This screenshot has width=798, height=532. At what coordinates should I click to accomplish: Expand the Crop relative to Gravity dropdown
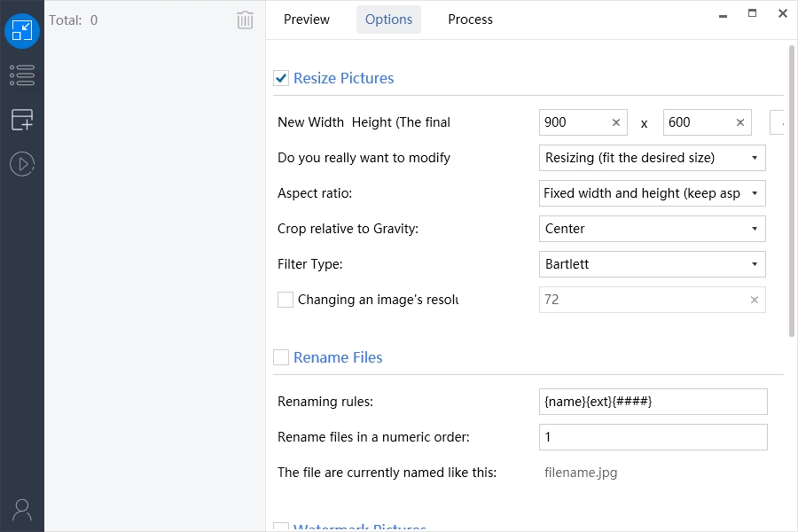coord(652,229)
